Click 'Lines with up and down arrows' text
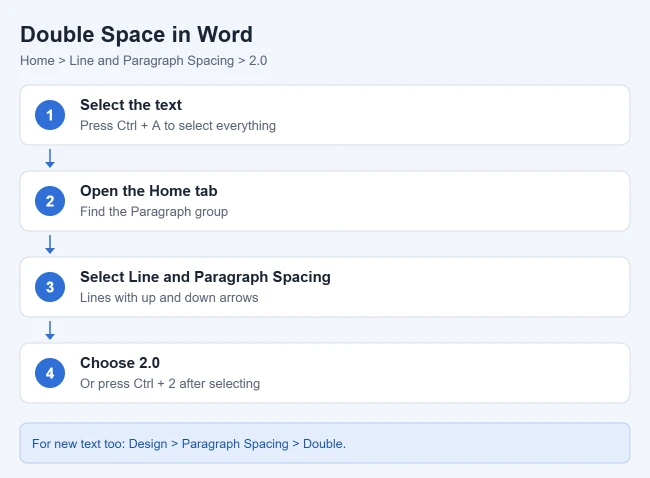 point(169,298)
